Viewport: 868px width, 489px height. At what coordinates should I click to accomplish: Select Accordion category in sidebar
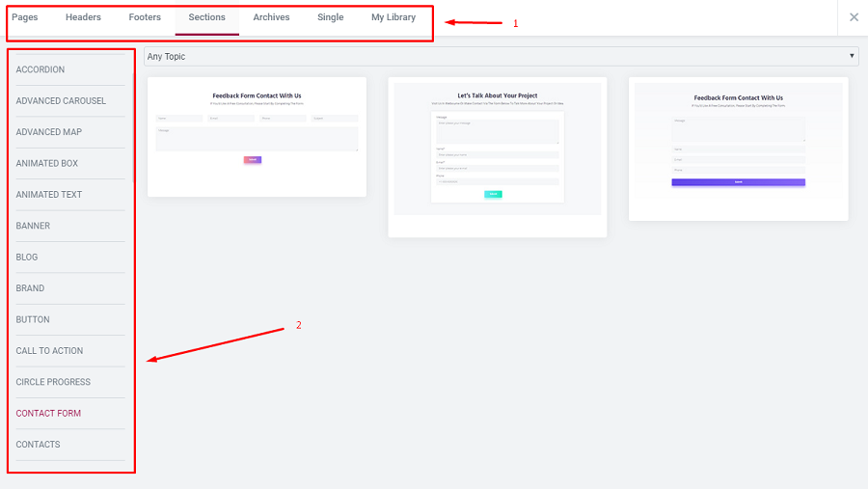tap(41, 69)
